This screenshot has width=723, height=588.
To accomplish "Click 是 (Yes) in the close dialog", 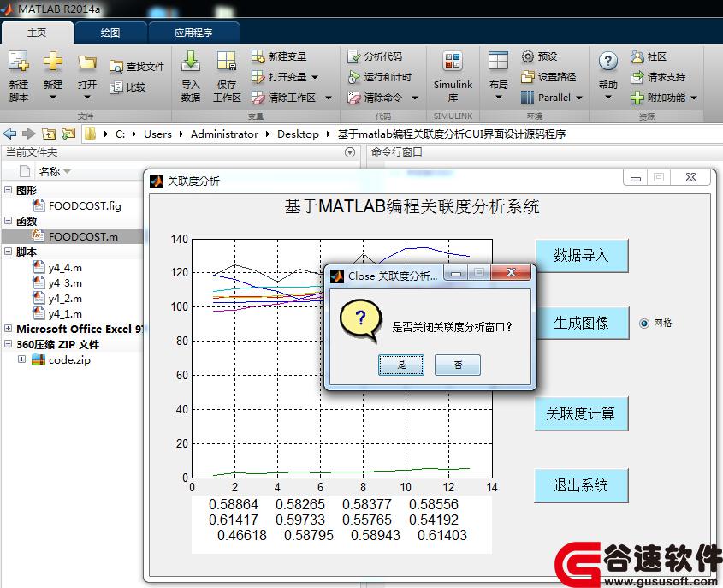I will pyautogui.click(x=401, y=365).
